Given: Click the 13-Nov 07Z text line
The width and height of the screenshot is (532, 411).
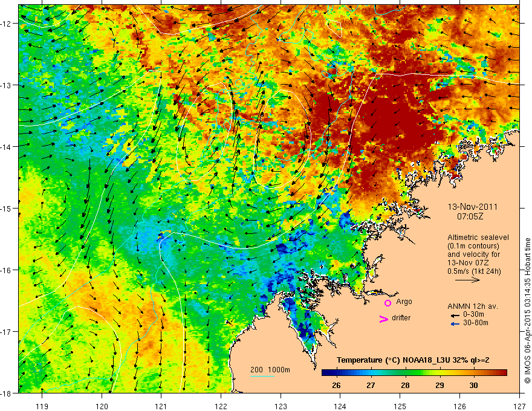Looking at the screenshot, I should 468,263.
